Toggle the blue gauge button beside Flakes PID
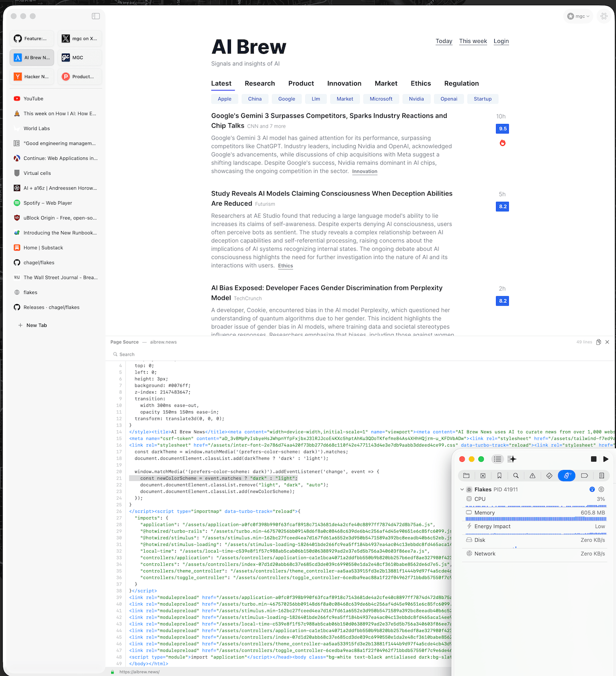Image resolution: width=616 pixels, height=676 pixels. (x=592, y=489)
